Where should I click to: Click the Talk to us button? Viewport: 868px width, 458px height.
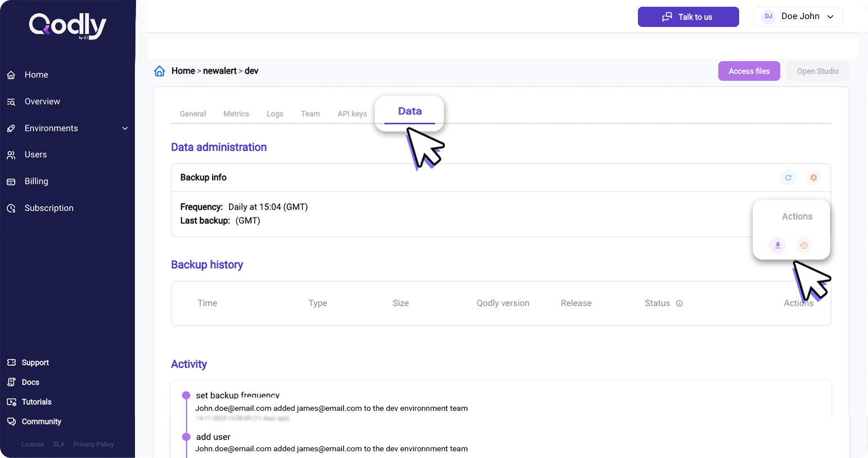pyautogui.click(x=688, y=17)
